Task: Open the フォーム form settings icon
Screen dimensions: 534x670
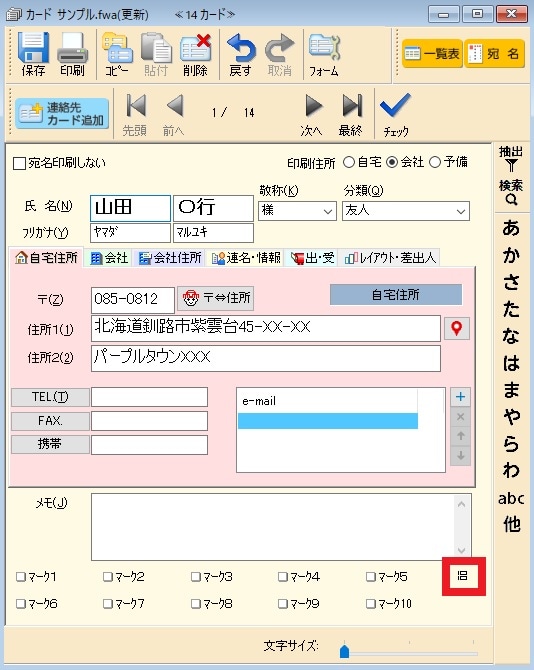Action: (x=324, y=47)
